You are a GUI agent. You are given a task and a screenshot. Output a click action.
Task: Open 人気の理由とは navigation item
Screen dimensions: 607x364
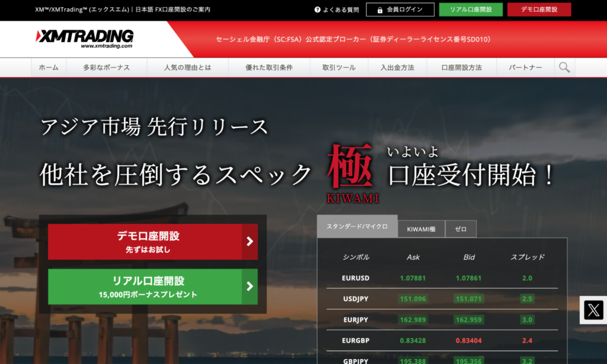(x=188, y=68)
